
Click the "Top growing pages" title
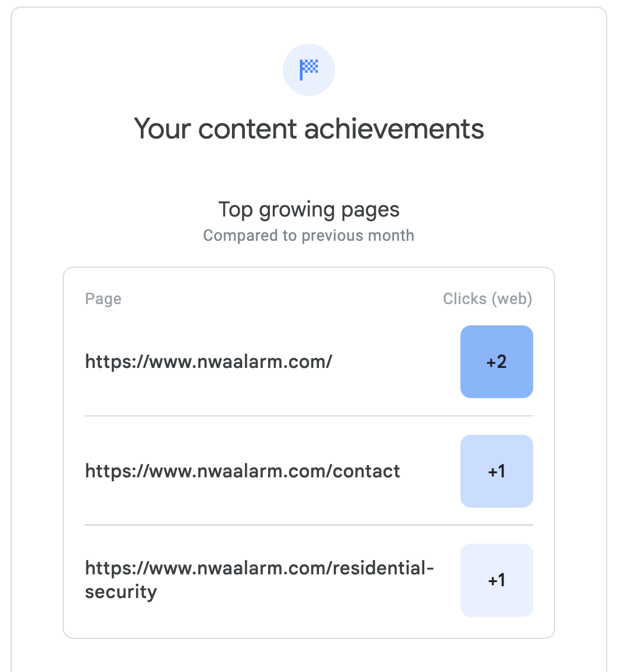tap(309, 209)
